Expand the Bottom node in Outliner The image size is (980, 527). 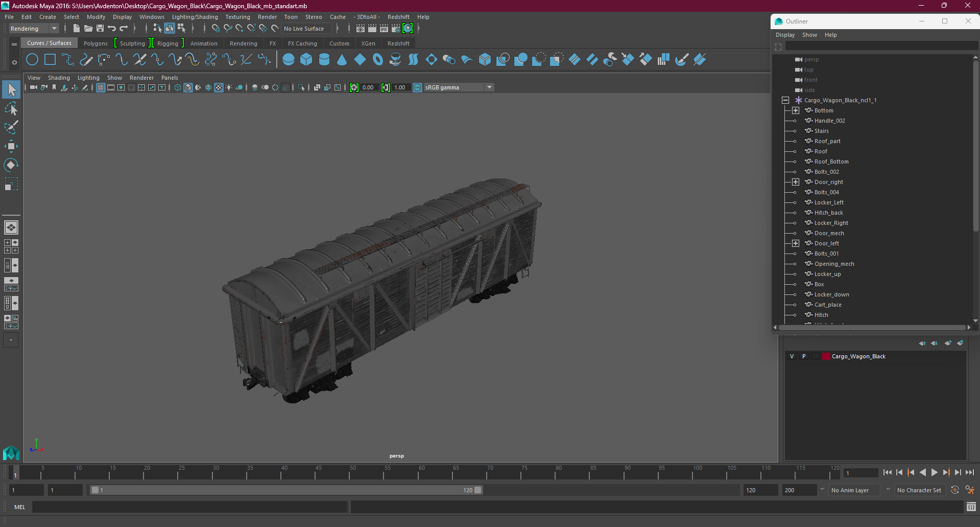click(796, 110)
